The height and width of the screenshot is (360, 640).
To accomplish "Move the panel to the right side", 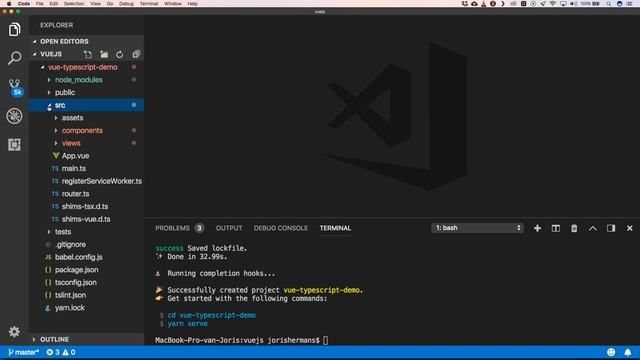I will pyautogui.click(x=611, y=228).
